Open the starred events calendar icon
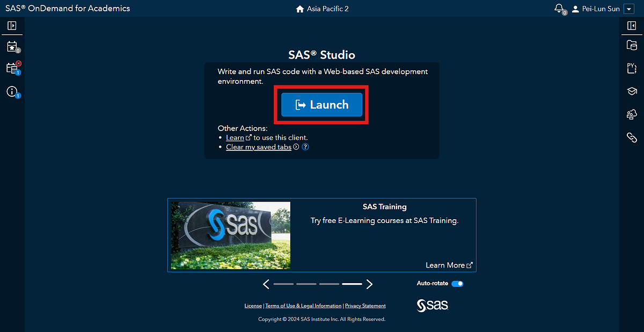This screenshot has height=332, width=644. [x=12, y=47]
